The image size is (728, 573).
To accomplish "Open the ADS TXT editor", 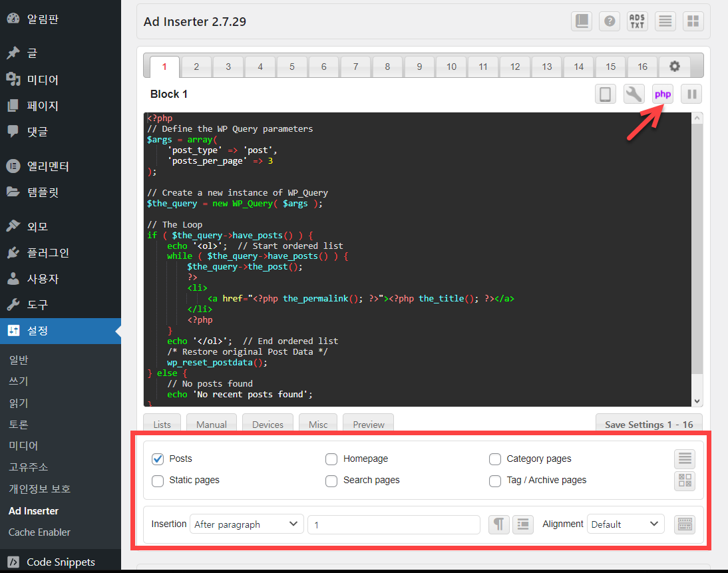I will tap(637, 21).
